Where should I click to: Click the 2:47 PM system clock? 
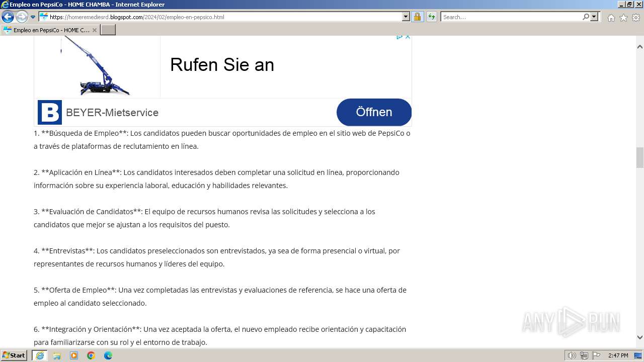click(x=618, y=355)
